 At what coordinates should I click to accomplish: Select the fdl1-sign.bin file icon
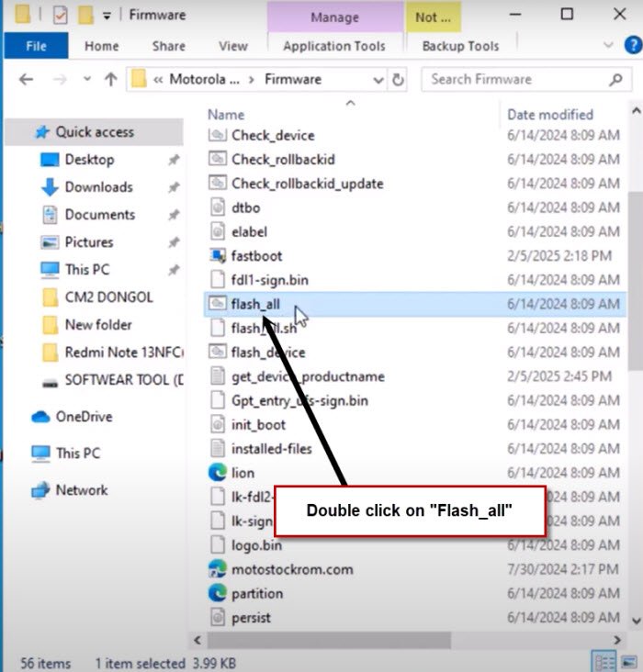218,280
